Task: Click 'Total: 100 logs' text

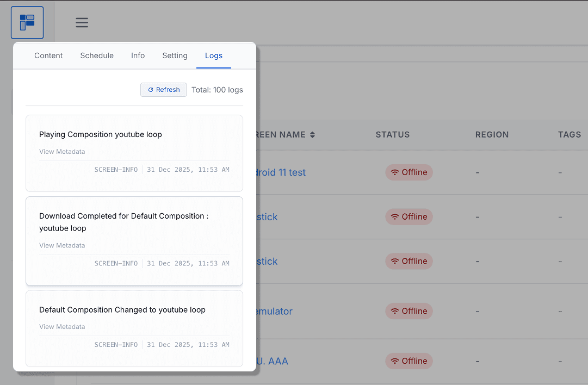Action: point(217,90)
